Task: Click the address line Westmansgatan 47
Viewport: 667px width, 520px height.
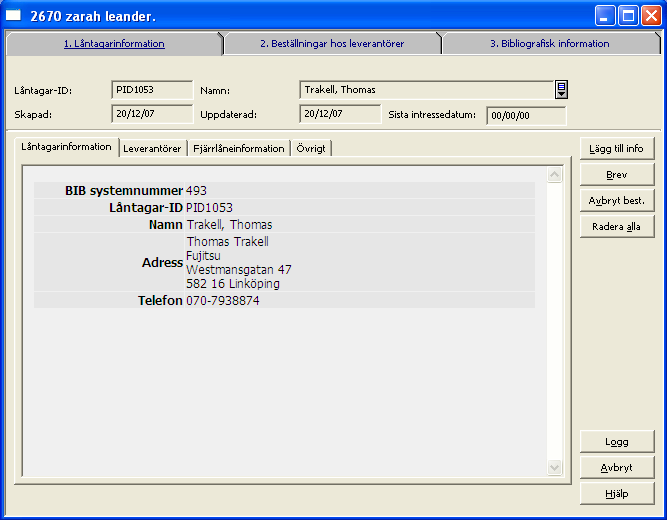Action: 239,270
